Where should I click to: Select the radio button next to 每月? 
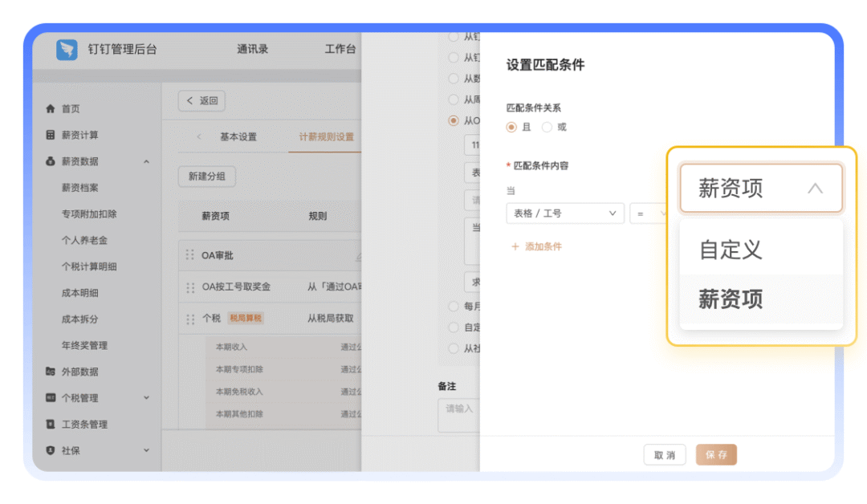454,306
